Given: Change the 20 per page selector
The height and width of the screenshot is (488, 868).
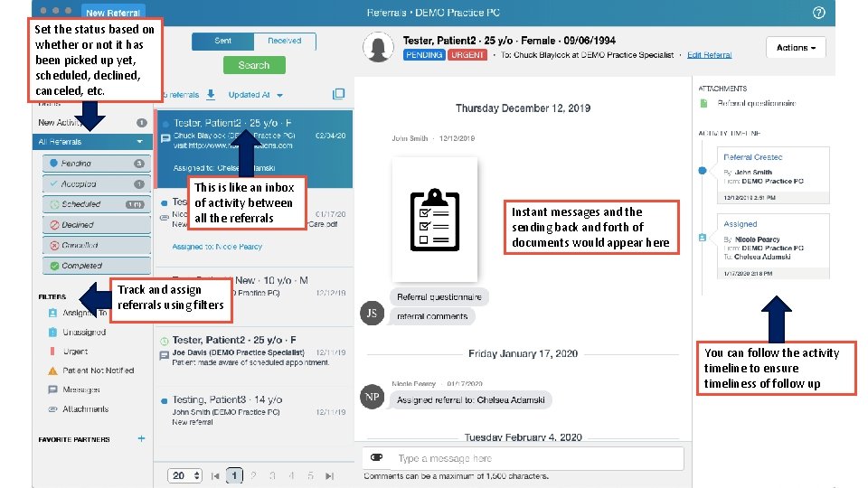Looking at the screenshot, I should click(x=184, y=476).
